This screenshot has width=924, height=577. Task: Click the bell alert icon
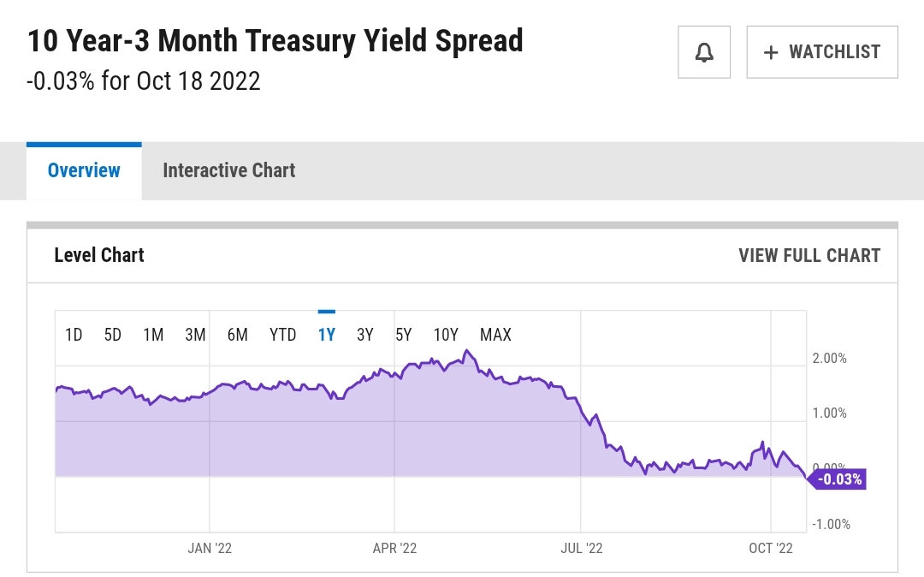coord(704,52)
